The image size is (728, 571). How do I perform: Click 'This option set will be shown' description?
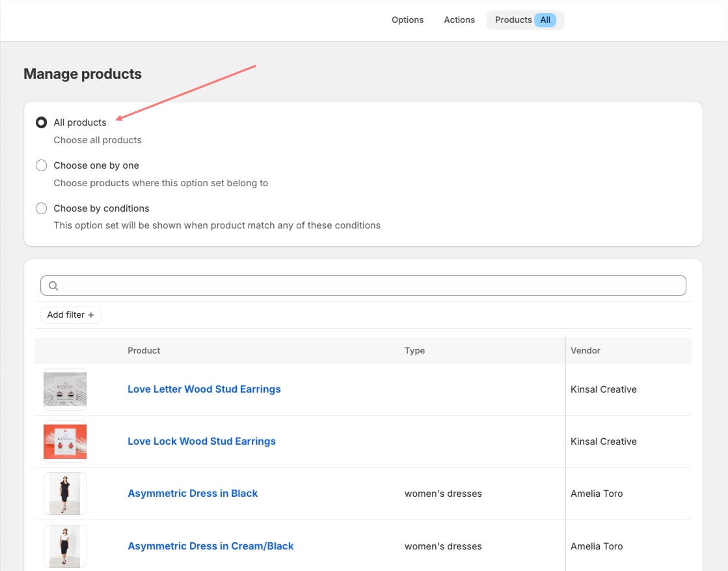click(217, 225)
